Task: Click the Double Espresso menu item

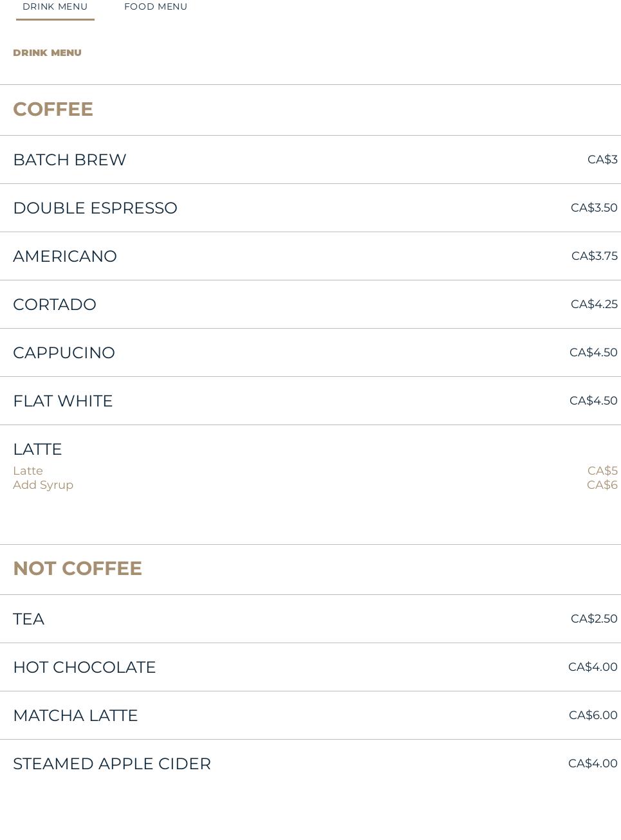Action: [x=95, y=208]
